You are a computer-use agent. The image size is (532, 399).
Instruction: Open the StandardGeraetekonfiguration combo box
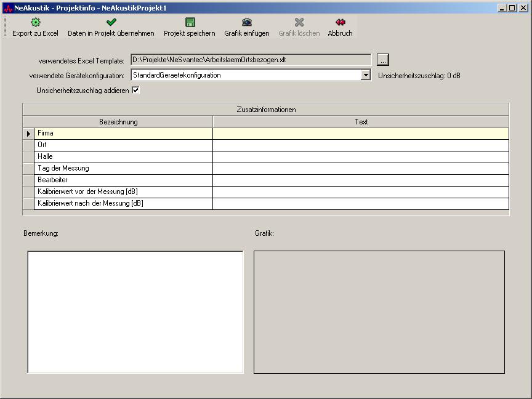pyautogui.click(x=246, y=75)
